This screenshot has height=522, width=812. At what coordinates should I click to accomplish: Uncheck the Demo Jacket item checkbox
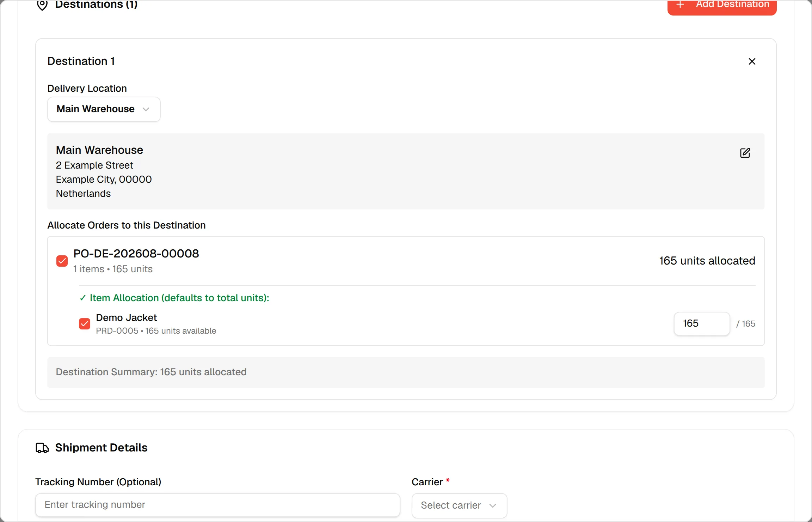click(85, 323)
